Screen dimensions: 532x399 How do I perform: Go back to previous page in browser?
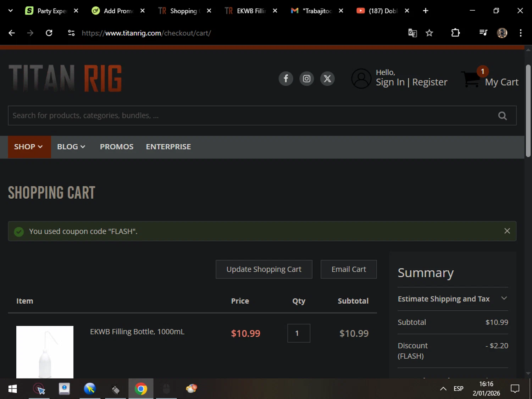[x=12, y=33]
